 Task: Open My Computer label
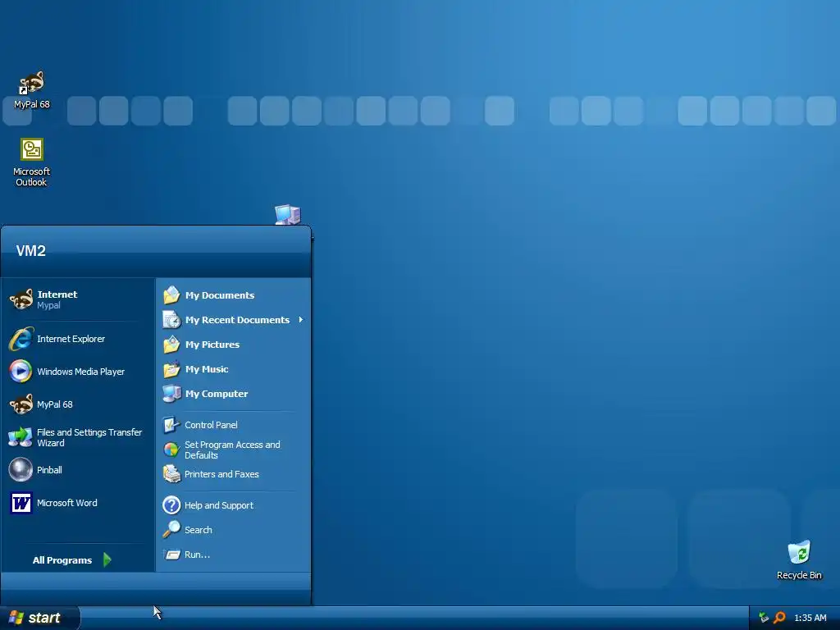coord(217,394)
